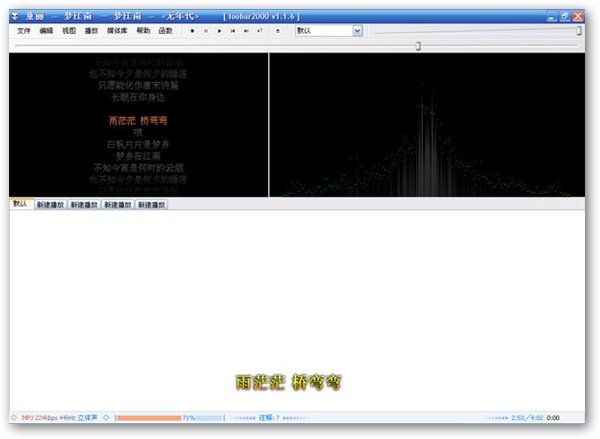Open the 函数 menu
Image resolution: width=600 pixels, height=439 pixels.
click(165, 31)
